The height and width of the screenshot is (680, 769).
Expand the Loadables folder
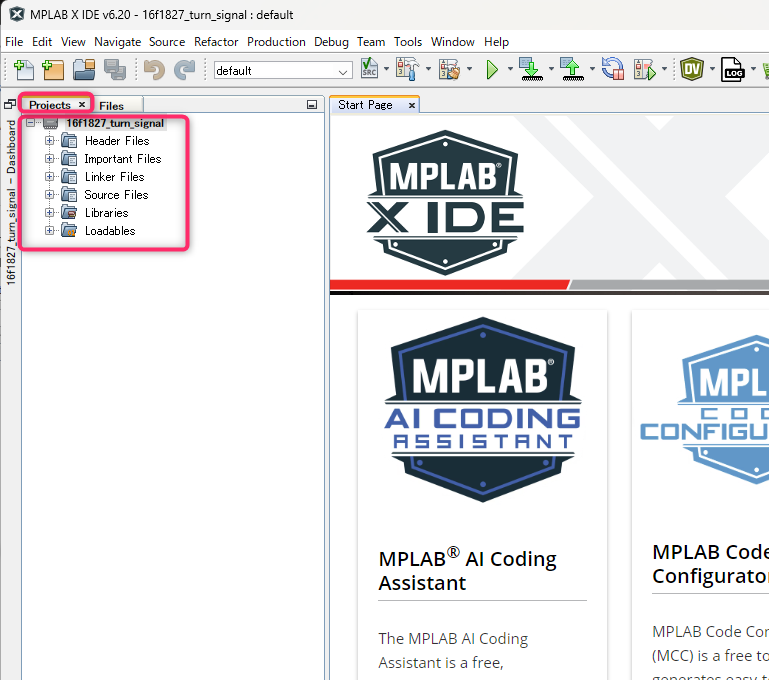coord(49,230)
